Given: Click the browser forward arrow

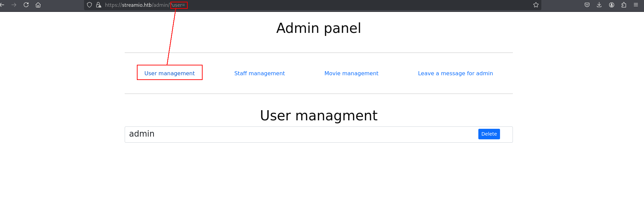Looking at the screenshot, I should pyautogui.click(x=14, y=5).
